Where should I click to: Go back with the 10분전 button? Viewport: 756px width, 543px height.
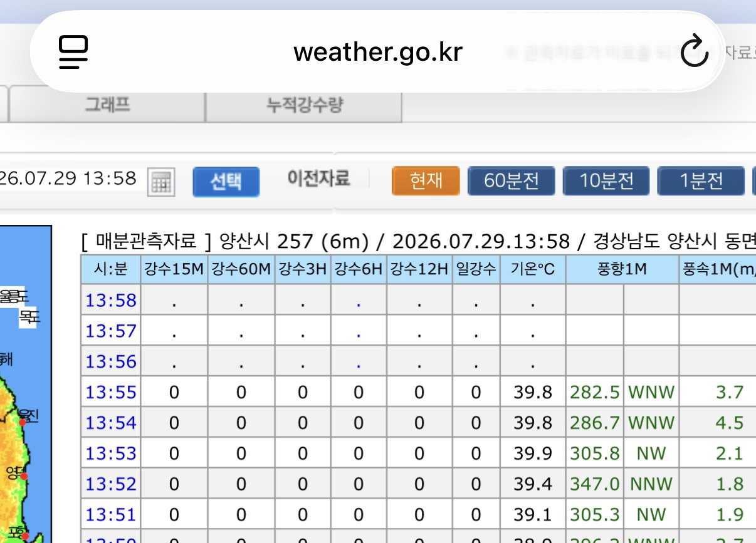click(606, 181)
